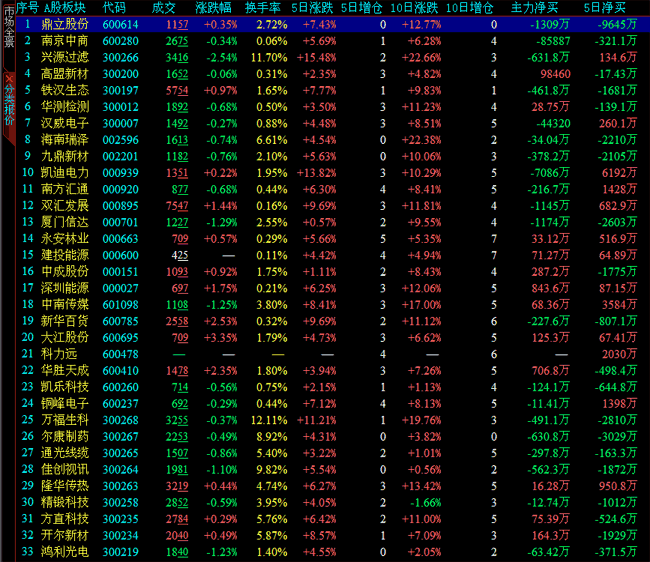Click stock code 000939

pyautogui.click(x=120, y=173)
